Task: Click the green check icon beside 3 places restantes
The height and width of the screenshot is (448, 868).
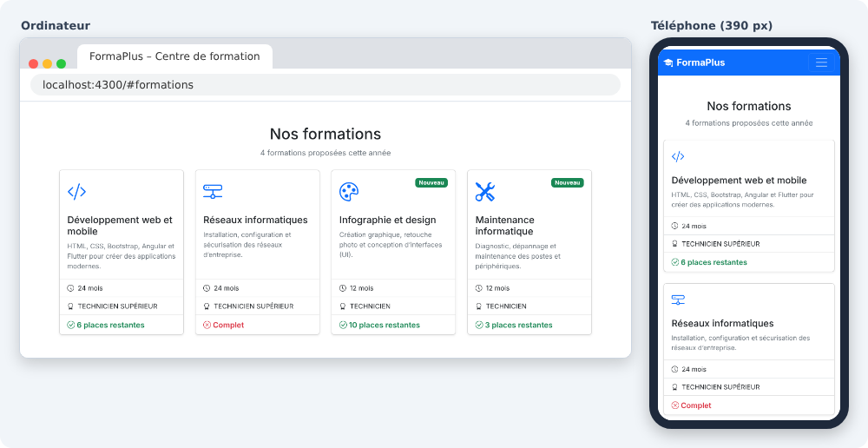Action: pyautogui.click(x=479, y=325)
